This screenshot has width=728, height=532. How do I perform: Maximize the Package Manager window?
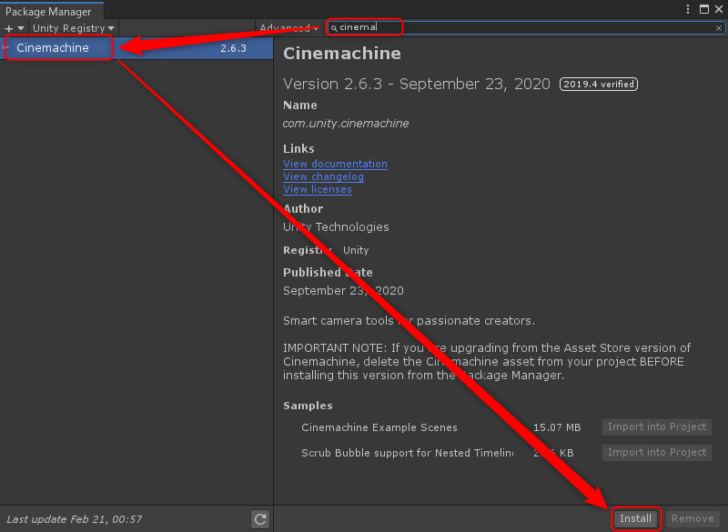(704, 9)
